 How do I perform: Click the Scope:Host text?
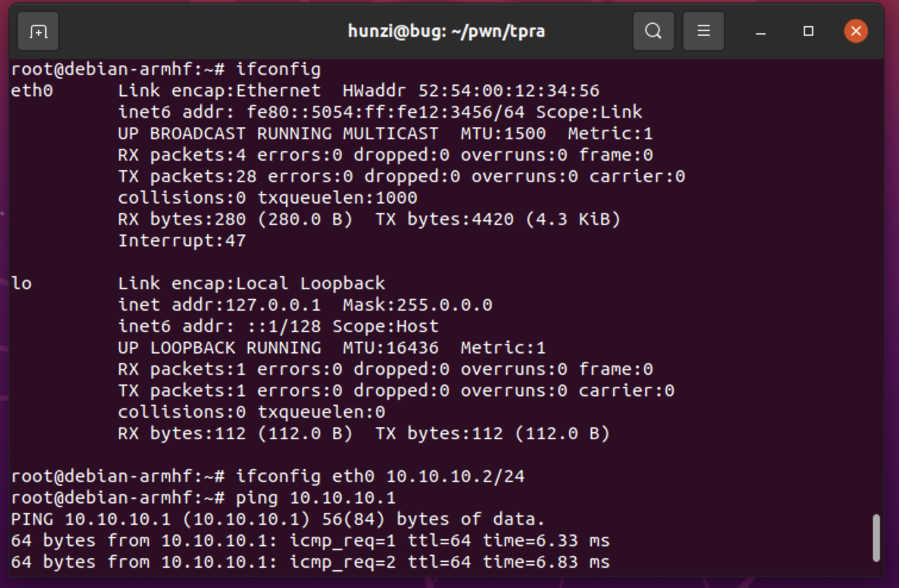coord(385,326)
